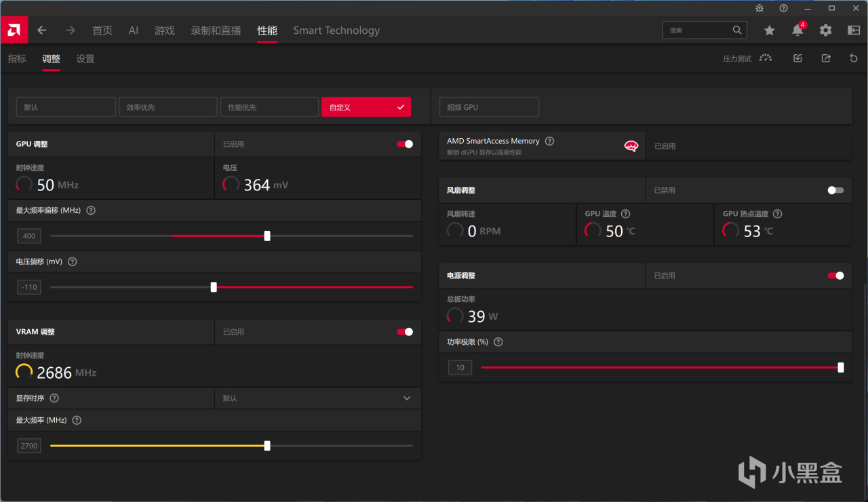Screen dimensions: 868x502
Task: Expand the 显存时序 dropdown set to 默认
Action: click(x=317, y=398)
